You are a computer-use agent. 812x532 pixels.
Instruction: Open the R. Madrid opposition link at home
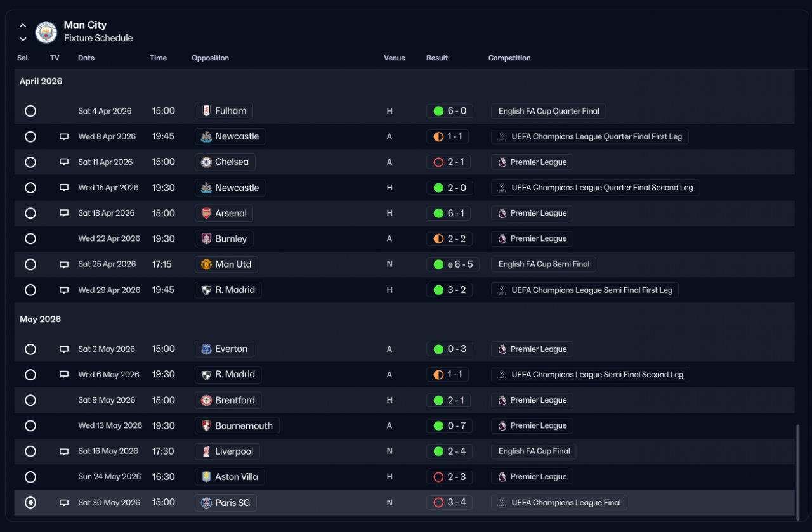click(228, 290)
